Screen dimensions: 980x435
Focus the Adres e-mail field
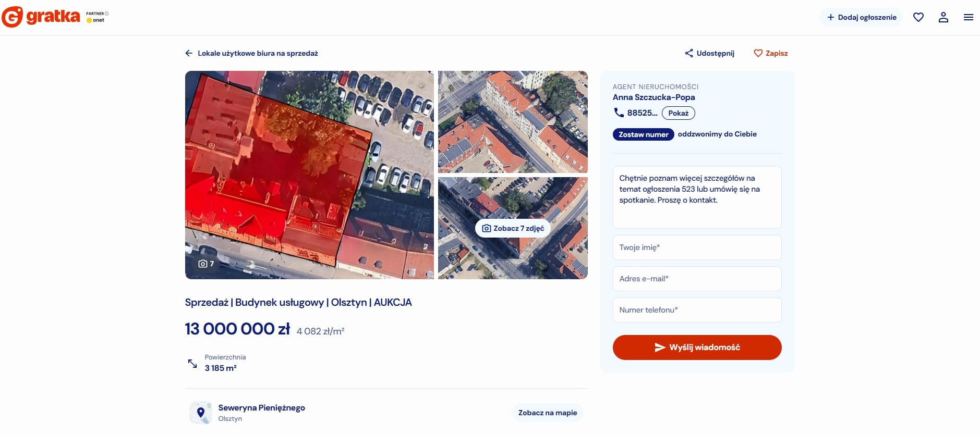[x=697, y=279]
